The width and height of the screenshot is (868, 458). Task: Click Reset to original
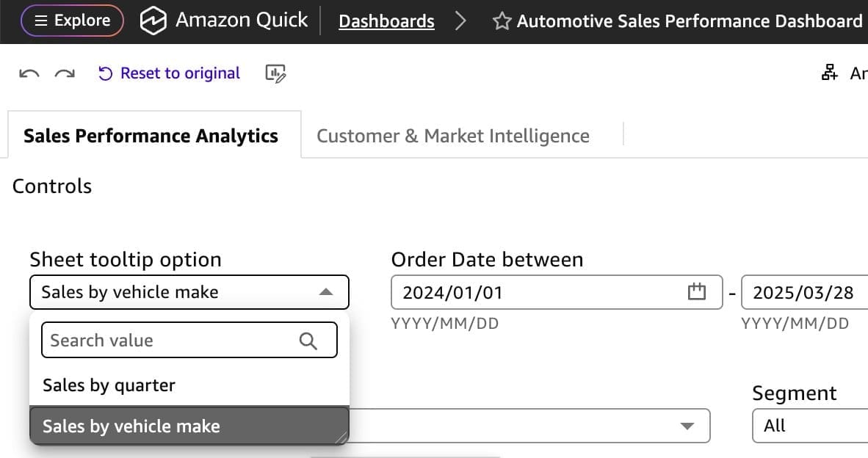tap(170, 73)
